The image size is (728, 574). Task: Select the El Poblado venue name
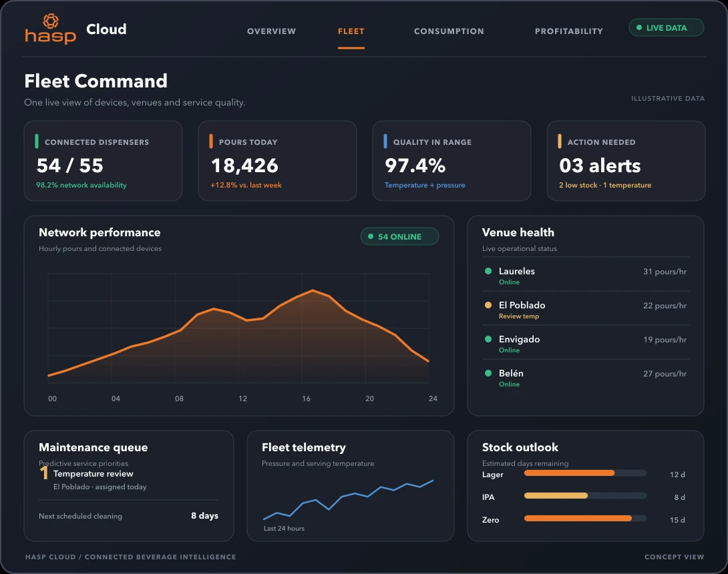522,305
